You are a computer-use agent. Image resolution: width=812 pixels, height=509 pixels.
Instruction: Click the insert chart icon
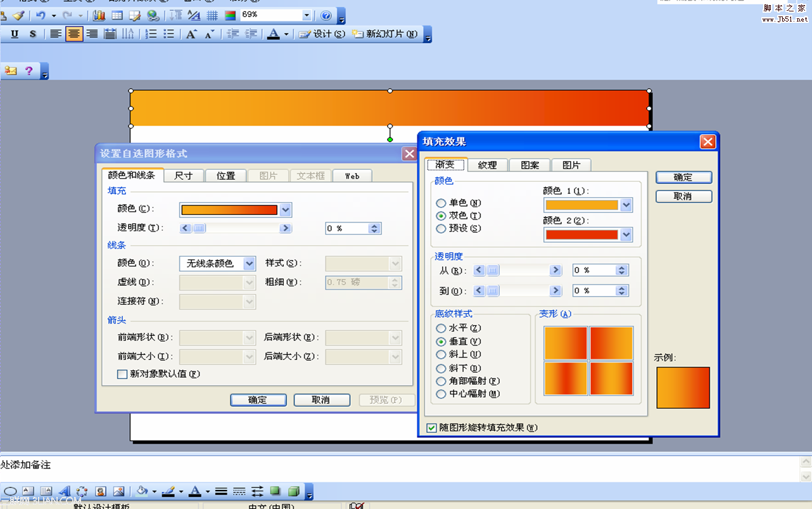[x=99, y=15]
